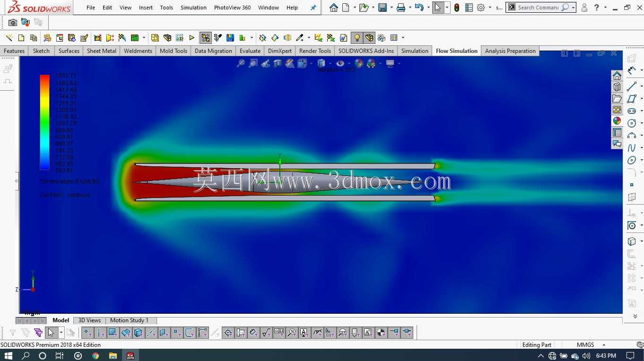Open File Explorer from the taskbar

[x=113, y=355]
